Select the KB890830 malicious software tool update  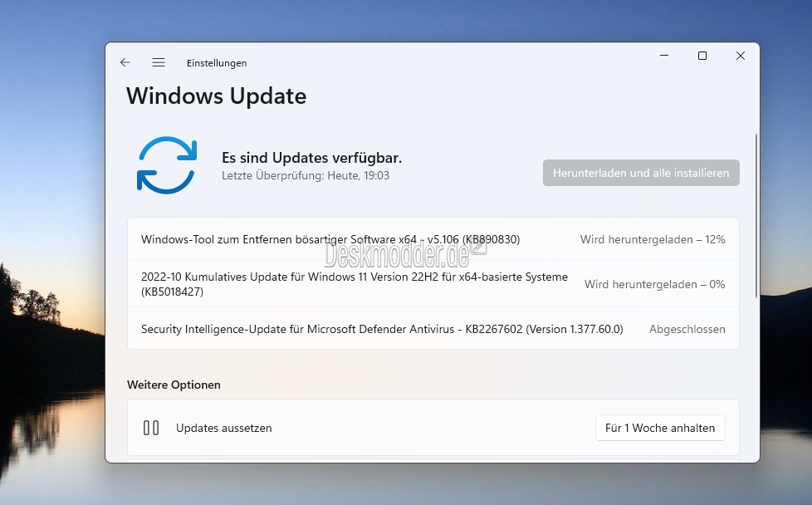433,239
